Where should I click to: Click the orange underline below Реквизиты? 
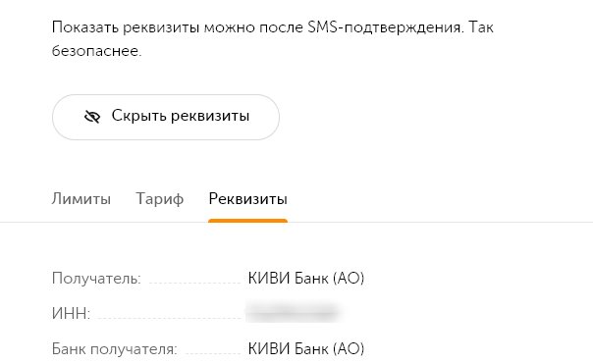(x=247, y=221)
